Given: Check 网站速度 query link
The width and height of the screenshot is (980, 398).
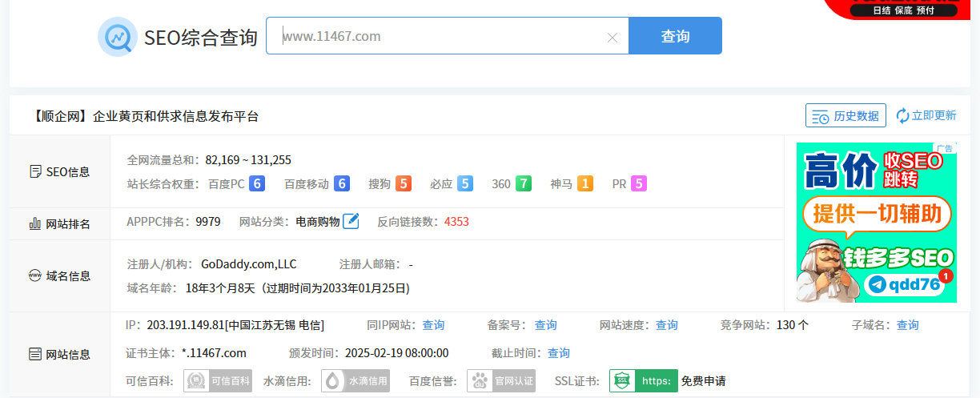Looking at the screenshot, I should (x=666, y=325).
